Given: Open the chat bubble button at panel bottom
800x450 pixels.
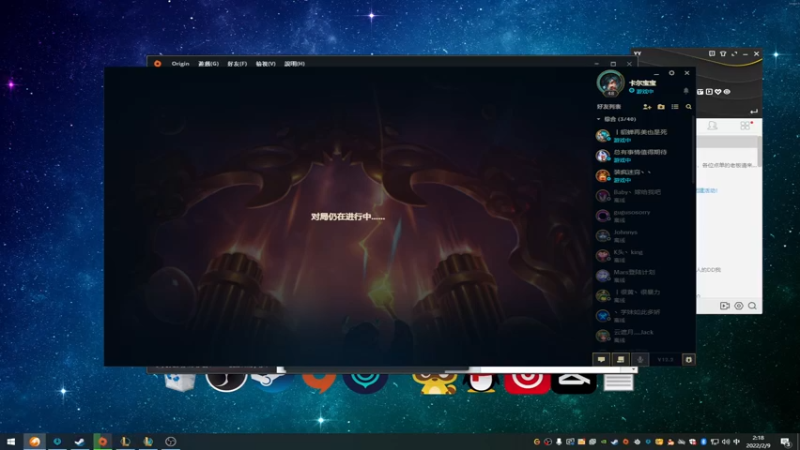Looking at the screenshot, I should point(602,360).
